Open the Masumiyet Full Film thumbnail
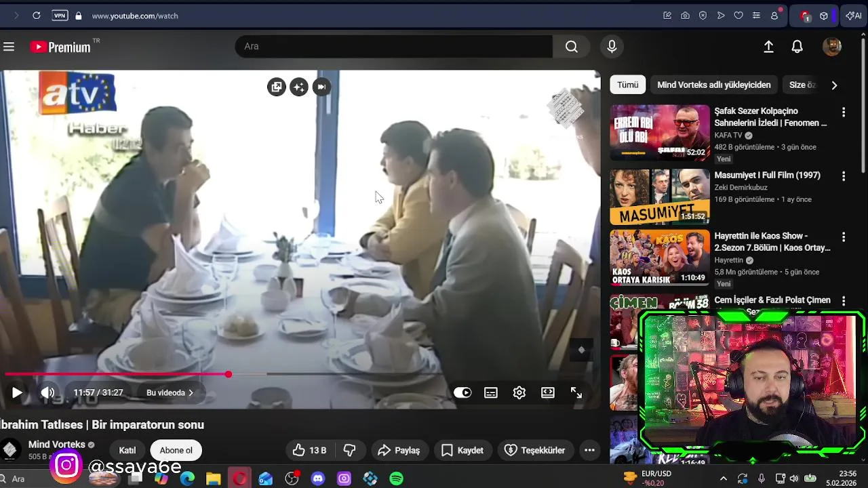Viewport: 868px width, 488px height. tap(660, 197)
